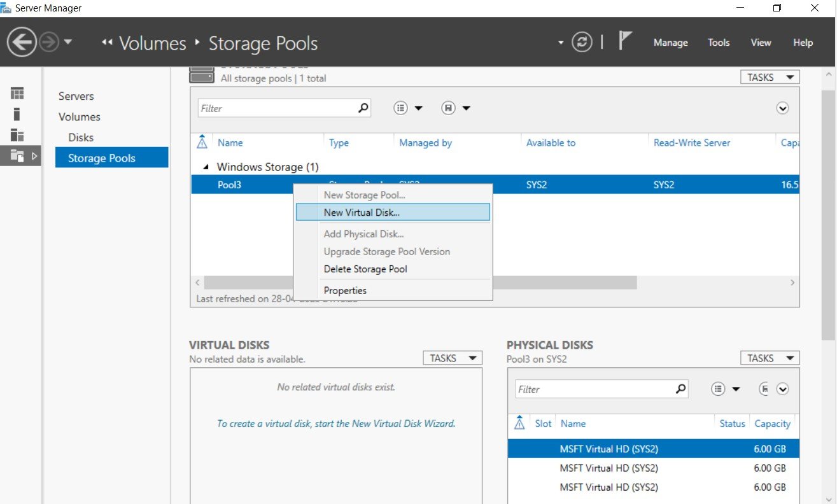
Task: Sort physical disks by Slot column
Action: click(543, 423)
